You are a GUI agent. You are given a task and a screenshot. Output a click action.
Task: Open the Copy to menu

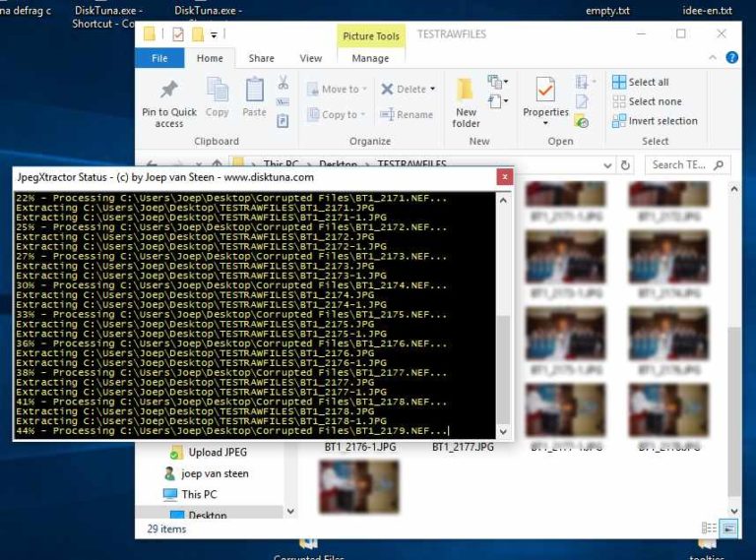[337, 115]
